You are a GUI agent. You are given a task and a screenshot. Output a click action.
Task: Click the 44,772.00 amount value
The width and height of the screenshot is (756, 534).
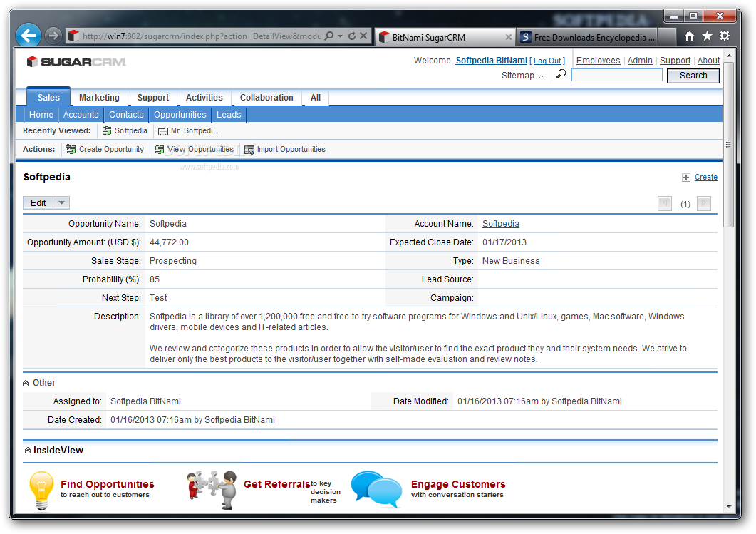[170, 242]
